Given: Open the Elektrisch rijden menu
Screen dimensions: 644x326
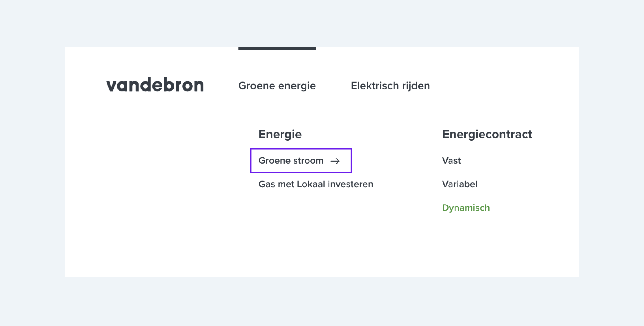Looking at the screenshot, I should point(390,86).
